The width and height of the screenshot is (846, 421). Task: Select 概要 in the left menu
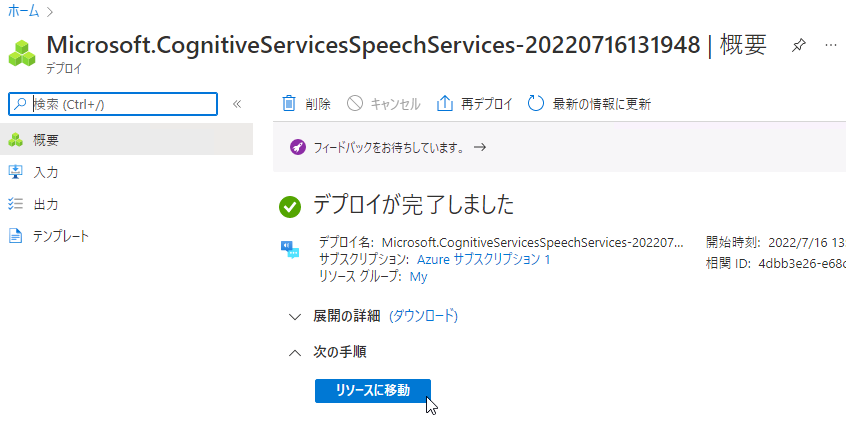[126, 140]
